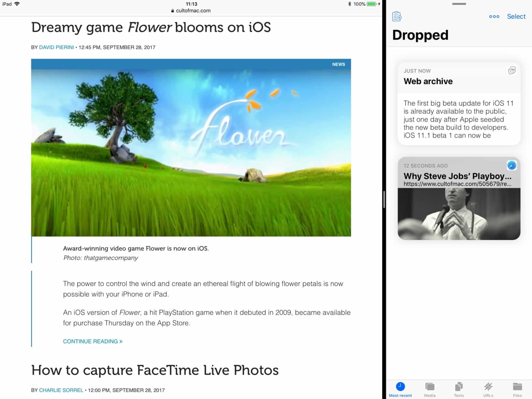Open the Media tab in Dropped

(x=429, y=389)
